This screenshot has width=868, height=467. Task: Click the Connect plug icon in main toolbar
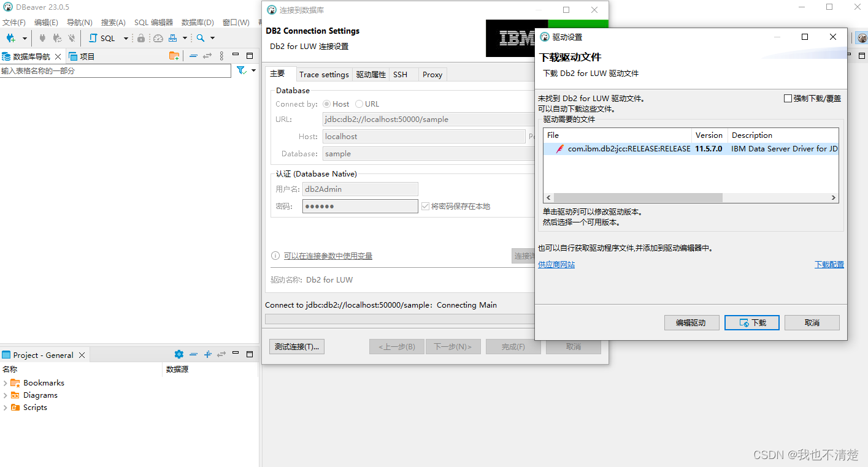point(42,38)
